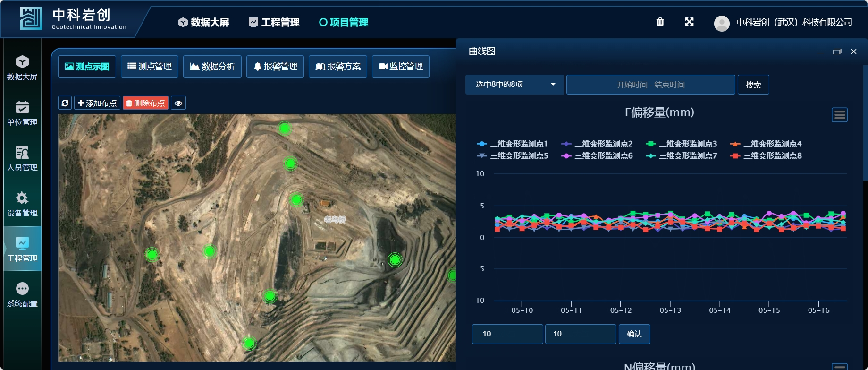The width and height of the screenshot is (868, 370).
Task: Switch to the 测点管理 tab
Action: coord(150,67)
